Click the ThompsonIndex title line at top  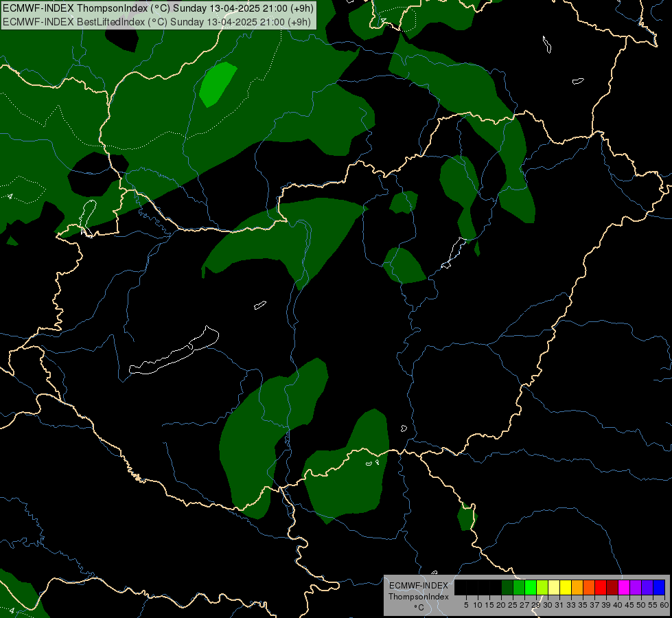[x=158, y=8]
